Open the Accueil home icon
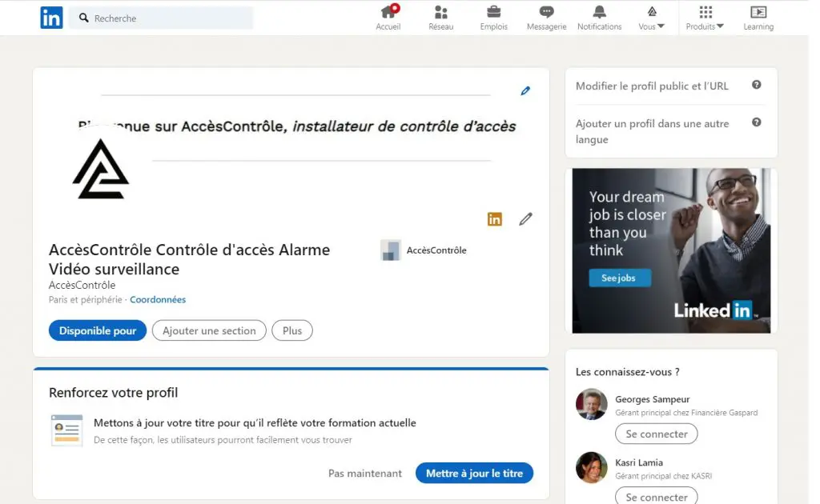The height and width of the screenshot is (504, 820). coord(388,13)
